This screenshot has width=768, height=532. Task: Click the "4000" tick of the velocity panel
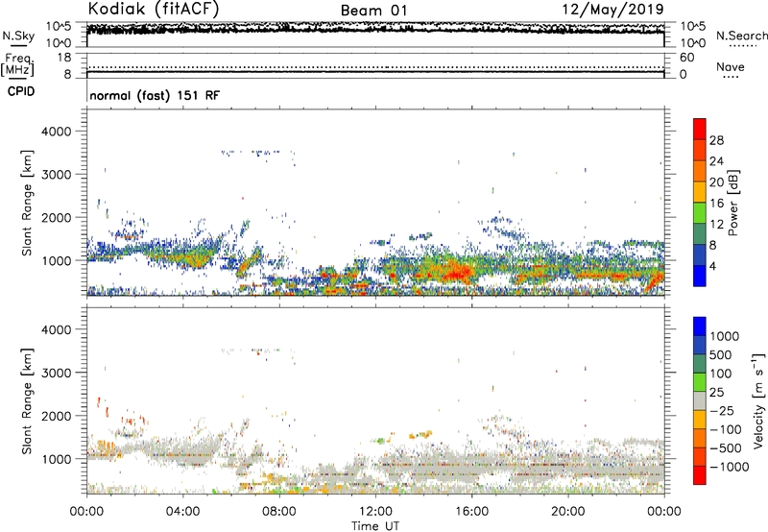coord(56,329)
